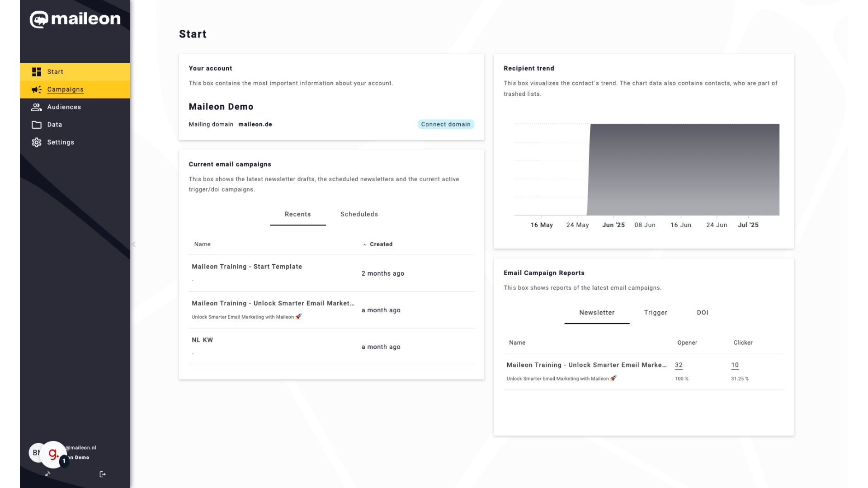Click the mailing domain maileon.de
Viewport: 868px width, 488px height.
[255, 124]
